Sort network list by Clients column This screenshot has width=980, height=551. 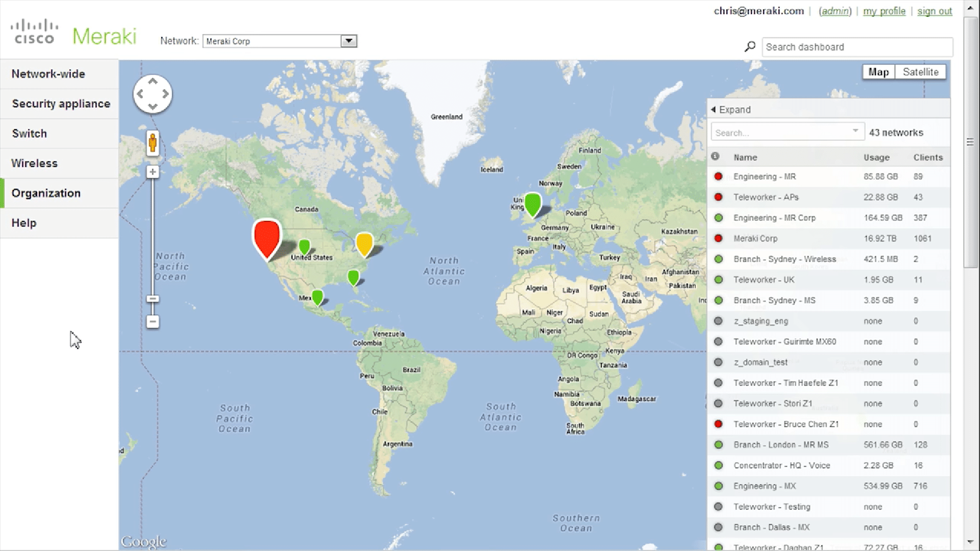coord(928,158)
